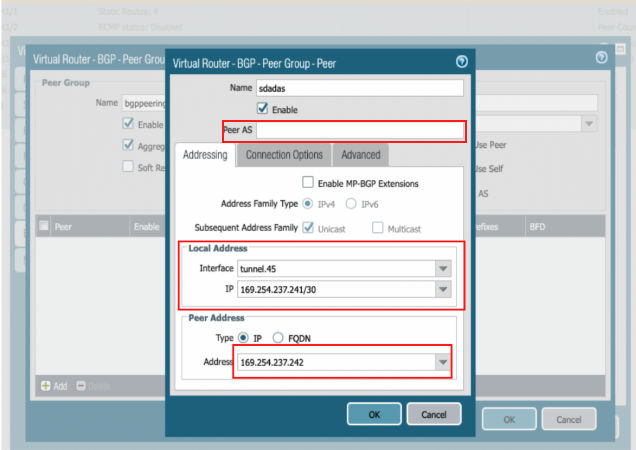Choose the IP peer address type
Viewport: 636px width, 450px height.
pyautogui.click(x=242, y=338)
